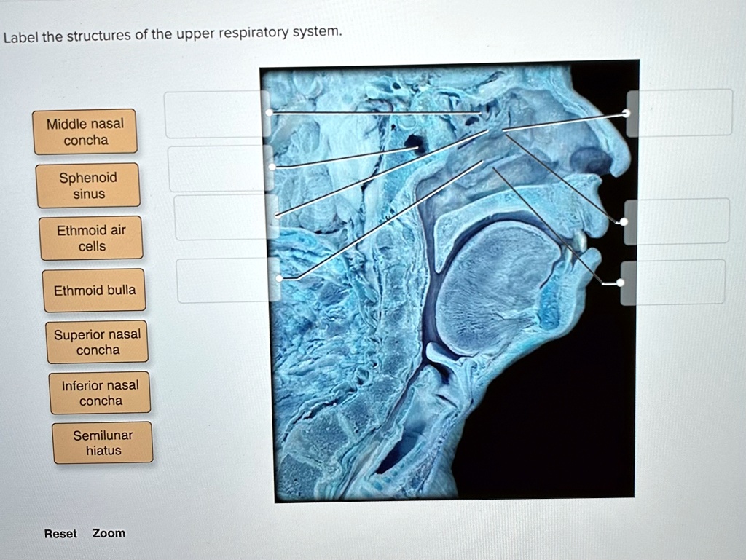Select the Sphenoid sinus label
The image size is (746, 560).
click(88, 185)
